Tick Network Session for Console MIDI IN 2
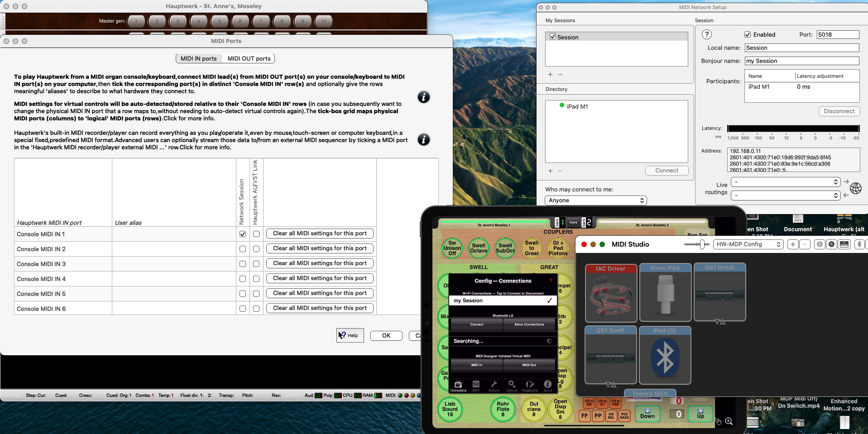Screen dimensions: 868x434 pyautogui.click(x=243, y=249)
